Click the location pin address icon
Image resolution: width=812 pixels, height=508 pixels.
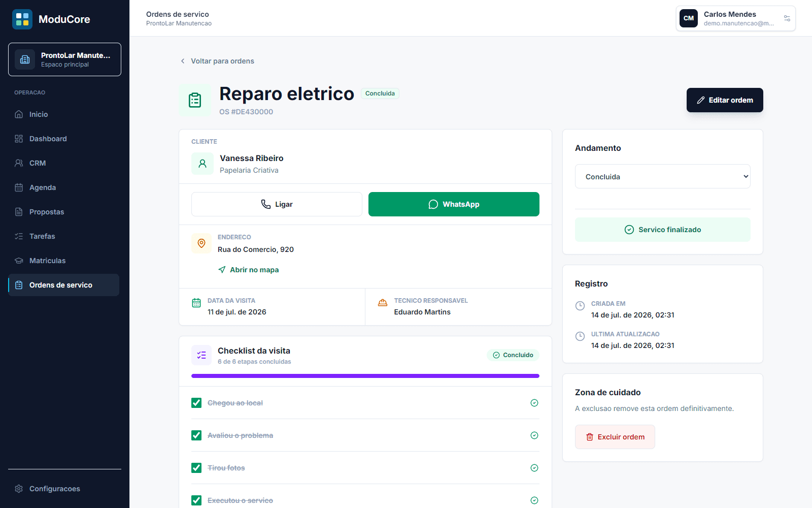coord(201,243)
